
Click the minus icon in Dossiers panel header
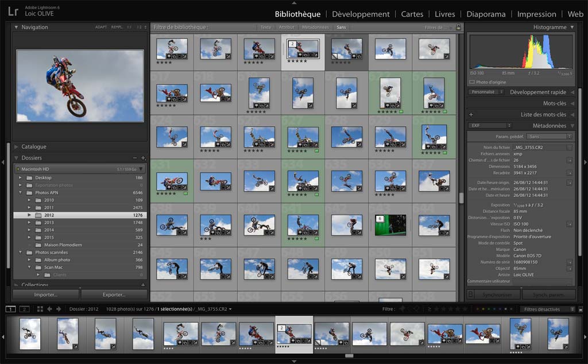click(135, 158)
